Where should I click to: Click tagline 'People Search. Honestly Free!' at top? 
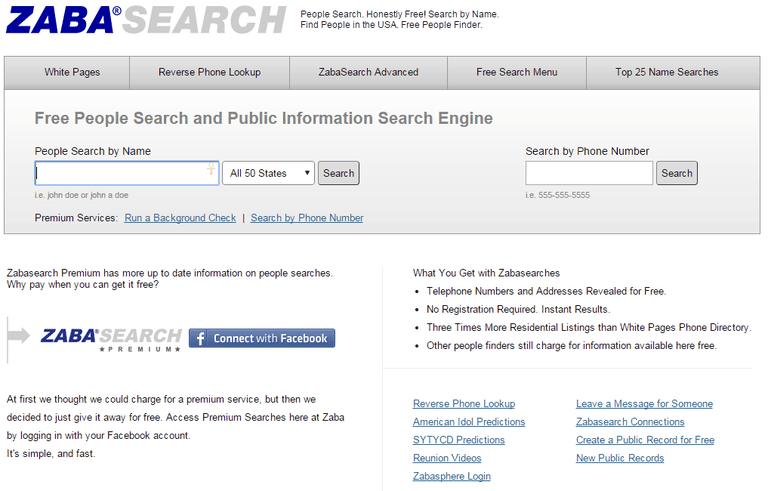(400, 14)
